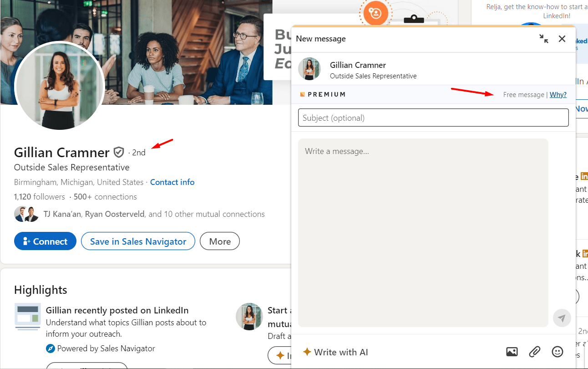Click the Outside Sales Representative headline on profile
The image size is (588, 369).
(x=72, y=167)
